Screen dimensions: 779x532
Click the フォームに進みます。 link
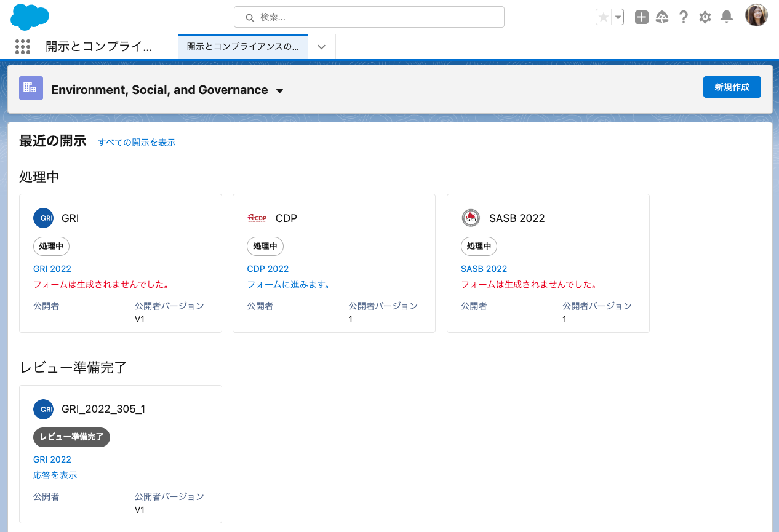click(x=289, y=285)
